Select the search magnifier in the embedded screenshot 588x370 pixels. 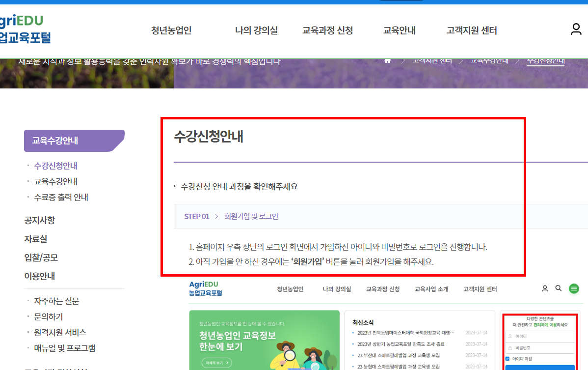(558, 289)
